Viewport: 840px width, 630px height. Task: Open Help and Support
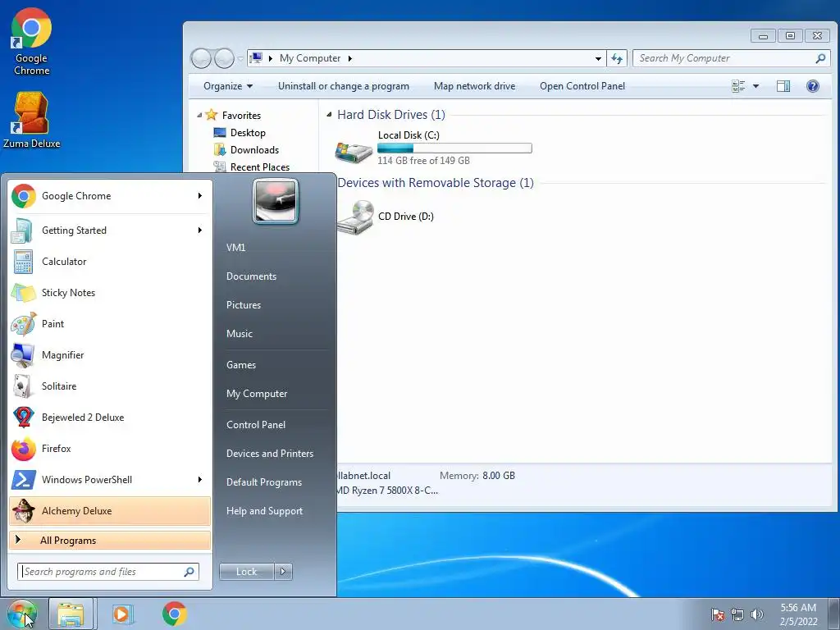pyautogui.click(x=265, y=511)
